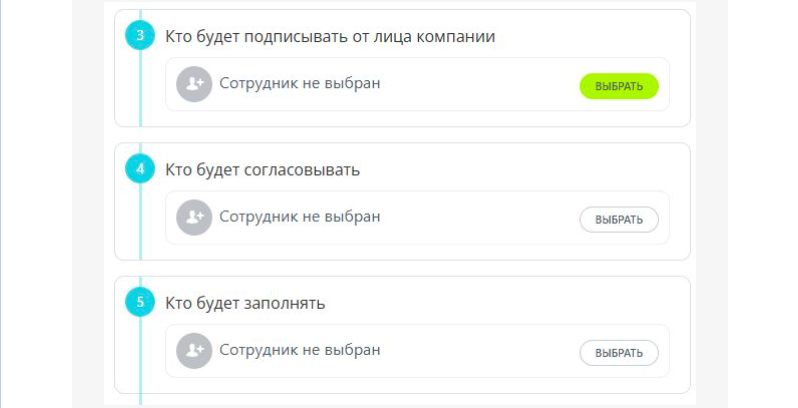This screenshot has height=408, width=798.
Task: Click the 'Кто будет согласовывать' heading
Action: click(263, 170)
